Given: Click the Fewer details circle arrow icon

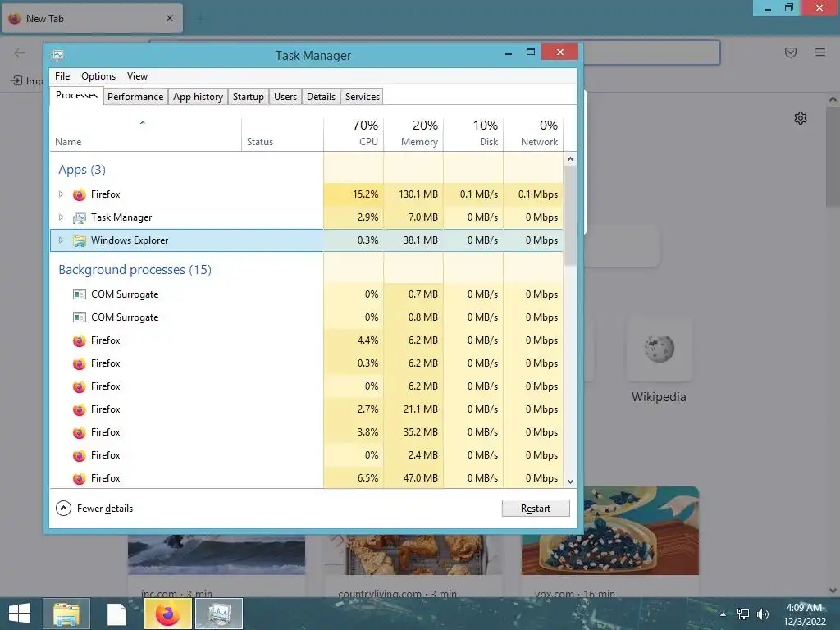Looking at the screenshot, I should (x=63, y=509).
